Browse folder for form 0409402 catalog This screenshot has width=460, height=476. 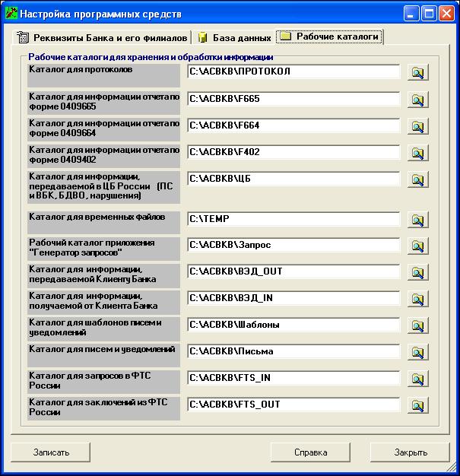tap(417, 153)
